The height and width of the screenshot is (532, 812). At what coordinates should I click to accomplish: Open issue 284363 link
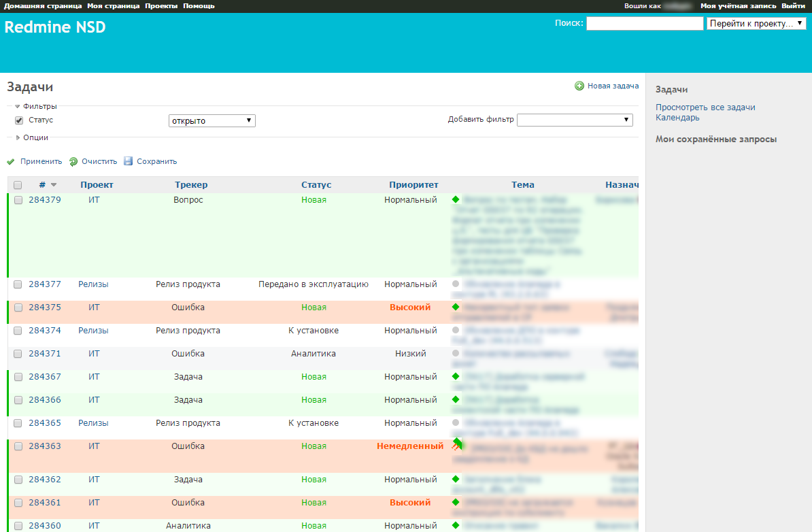pos(45,446)
